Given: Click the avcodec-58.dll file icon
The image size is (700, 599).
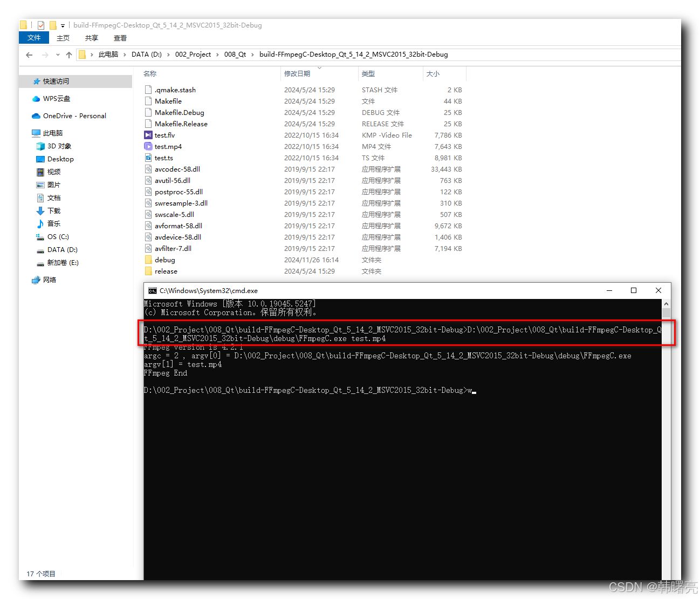Looking at the screenshot, I should click(x=148, y=169).
